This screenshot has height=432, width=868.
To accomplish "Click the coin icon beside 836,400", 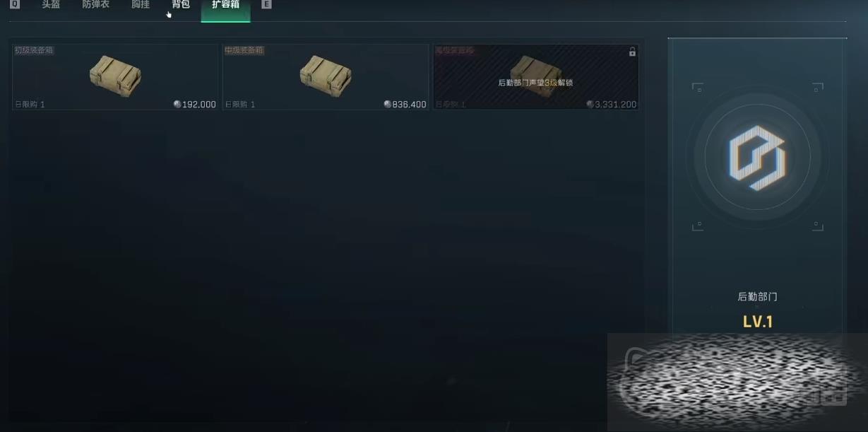I will [388, 104].
